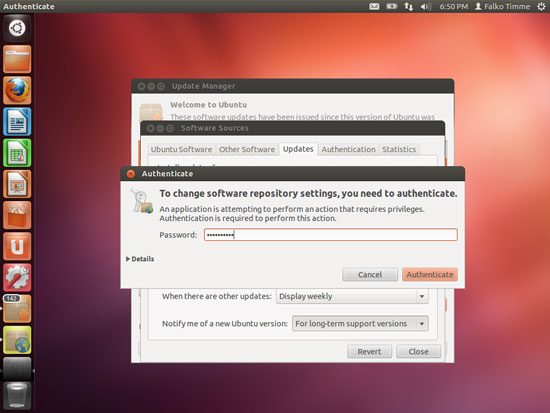Open Trash at bottom of launcher
Viewport: 550px width, 413px height.
[x=17, y=396]
